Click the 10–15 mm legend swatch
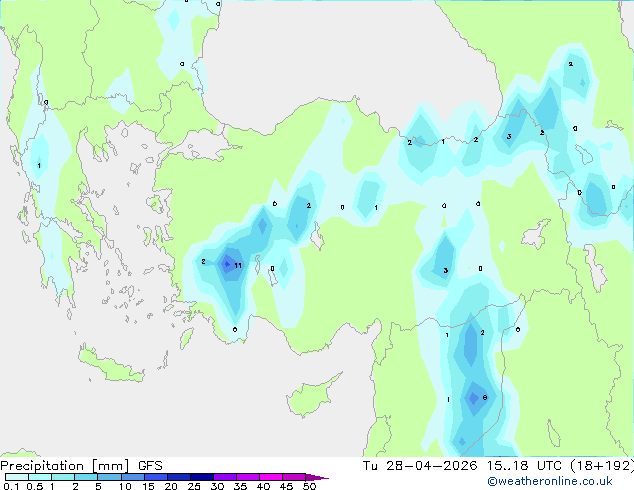The width and height of the screenshot is (634, 490). [132, 477]
